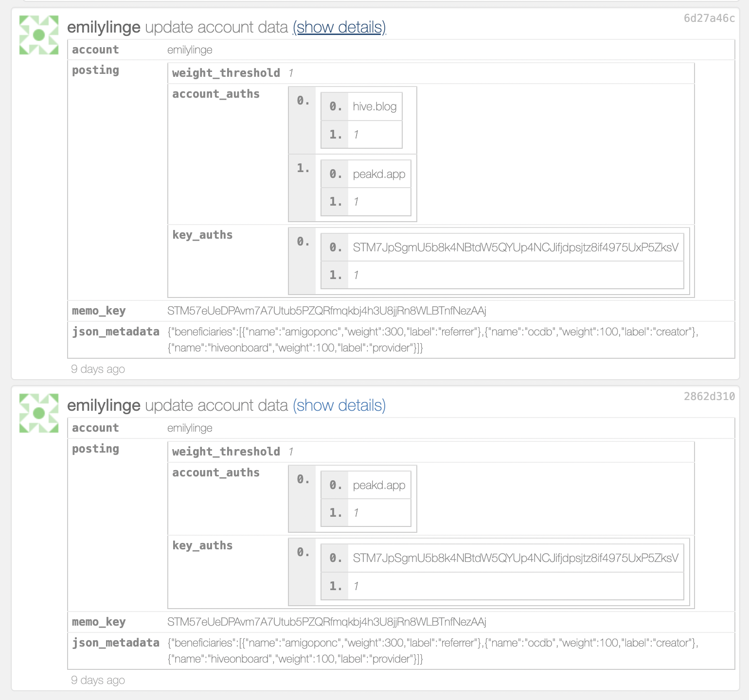The width and height of the screenshot is (749, 700).
Task: Click weight_threshold label in 2862d310 card
Action: (226, 452)
